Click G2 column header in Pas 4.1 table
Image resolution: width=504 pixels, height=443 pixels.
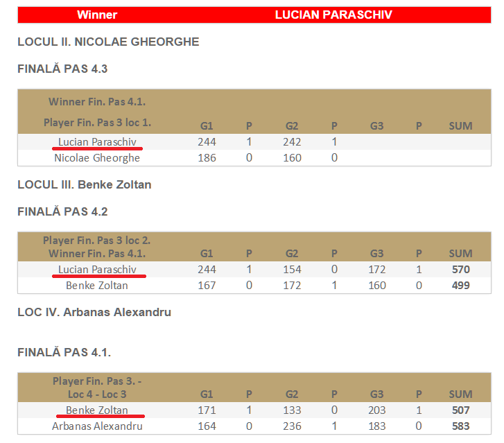(x=292, y=394)
